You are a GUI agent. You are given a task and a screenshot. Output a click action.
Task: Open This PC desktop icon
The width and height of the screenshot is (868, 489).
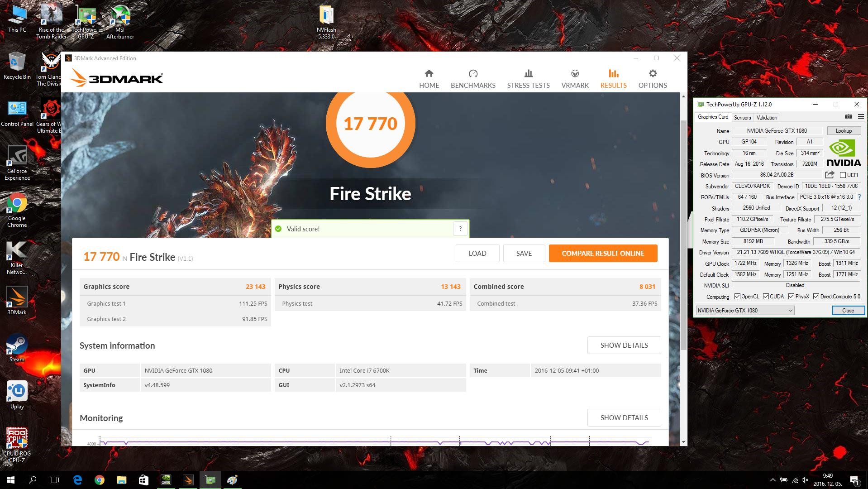click(x=17, y=18)
